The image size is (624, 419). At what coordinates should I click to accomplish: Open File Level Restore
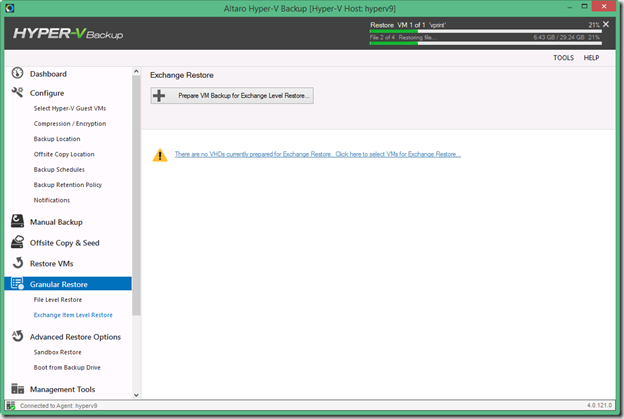[x=58, y=300]
